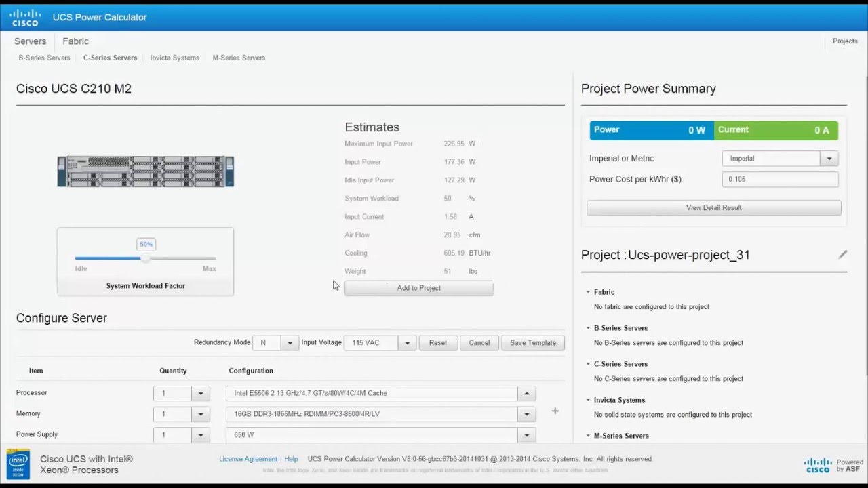Click the Save Template button
This screenshot has height=488, width=868.
(533, 343)
